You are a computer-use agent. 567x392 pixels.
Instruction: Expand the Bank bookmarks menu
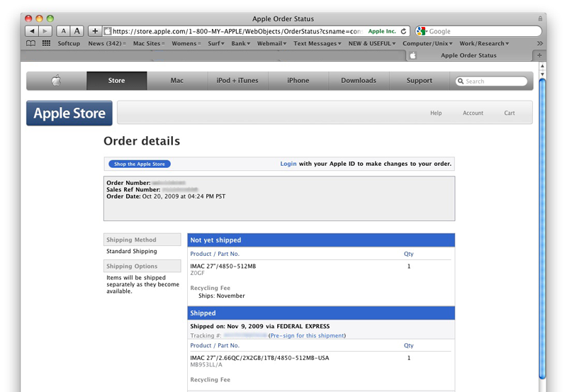point(240,43)
